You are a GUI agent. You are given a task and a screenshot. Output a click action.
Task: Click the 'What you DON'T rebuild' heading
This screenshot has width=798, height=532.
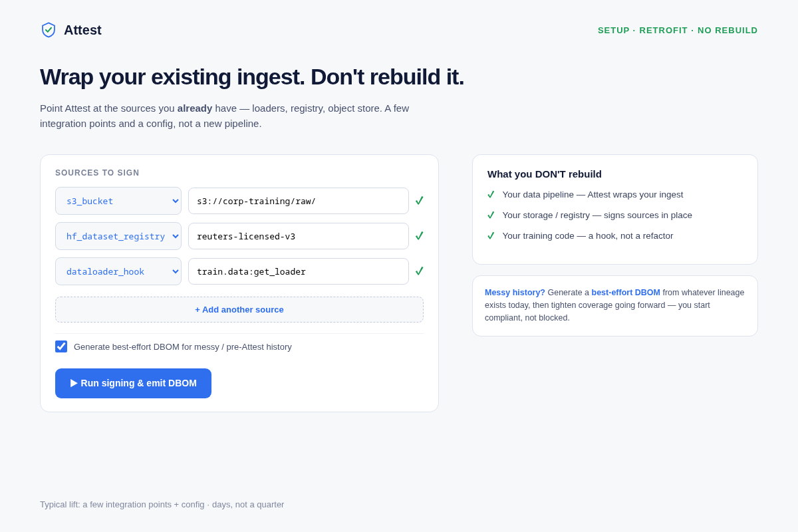545,174
